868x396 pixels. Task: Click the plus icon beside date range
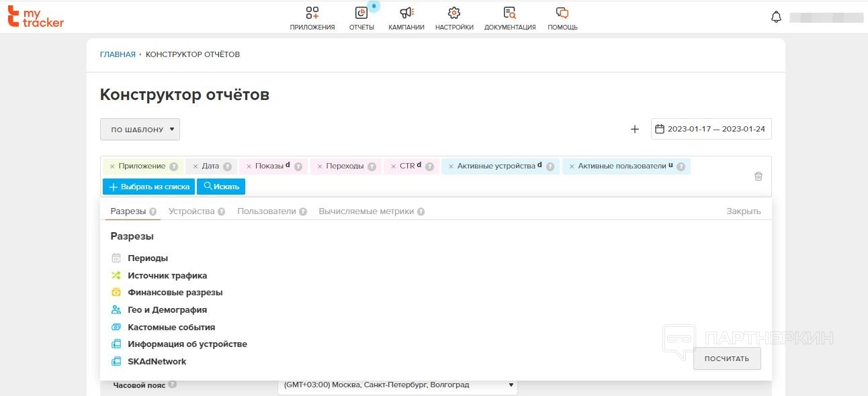(635, 130)
